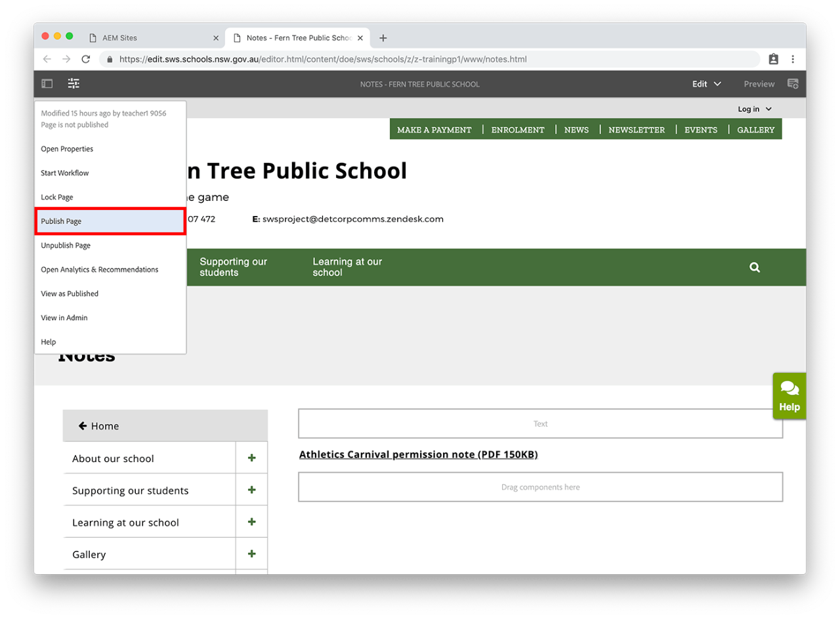Image resolution: width=840 pixels, height=619 pixels.
Task: Open the MAKE A PAYMENT link
Action: [x=434, y=130]
